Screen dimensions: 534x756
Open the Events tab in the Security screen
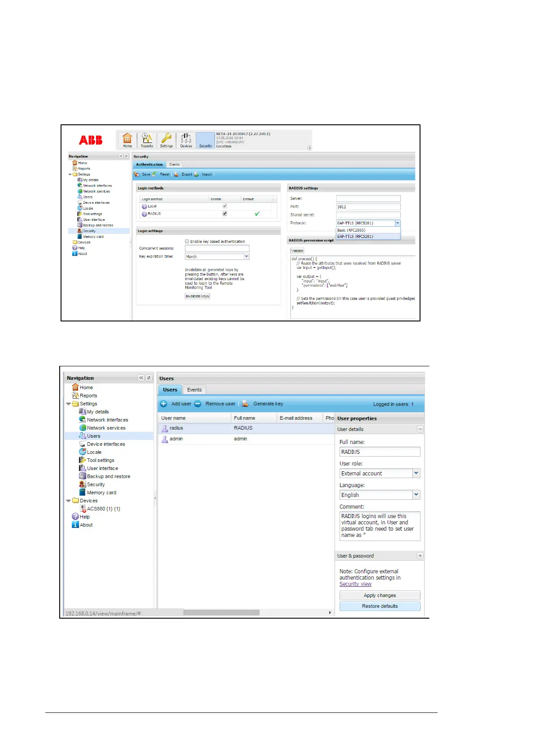coord(175,164)
